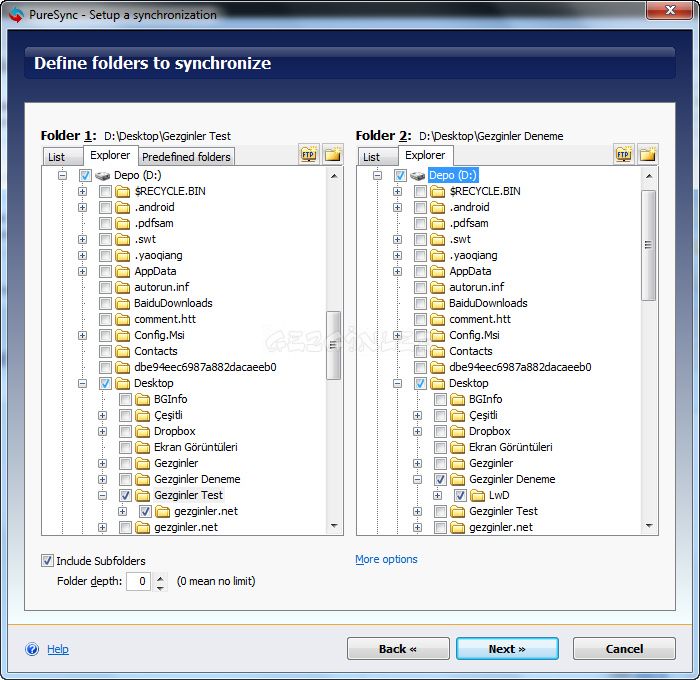Uncheck Depo (D:) checkbox in Folder 2 tree
The image size is (700, 680).
[x=400, y=175]
